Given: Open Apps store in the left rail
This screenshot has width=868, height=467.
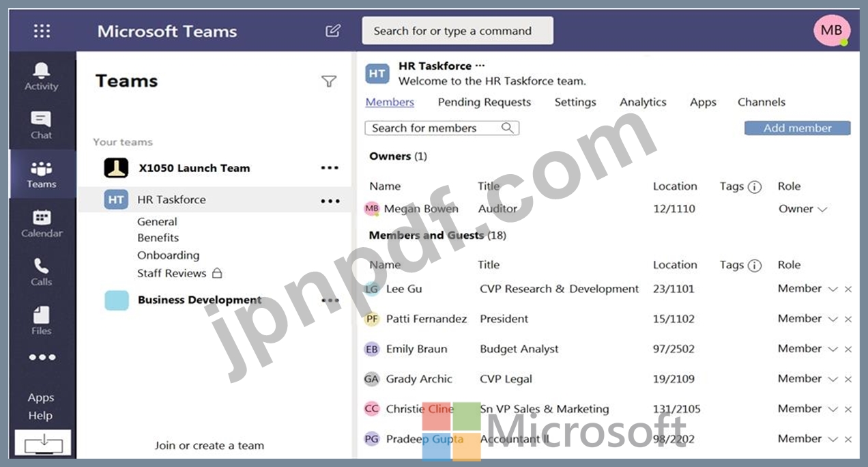Looking at the screenshot, I should 41,397.
